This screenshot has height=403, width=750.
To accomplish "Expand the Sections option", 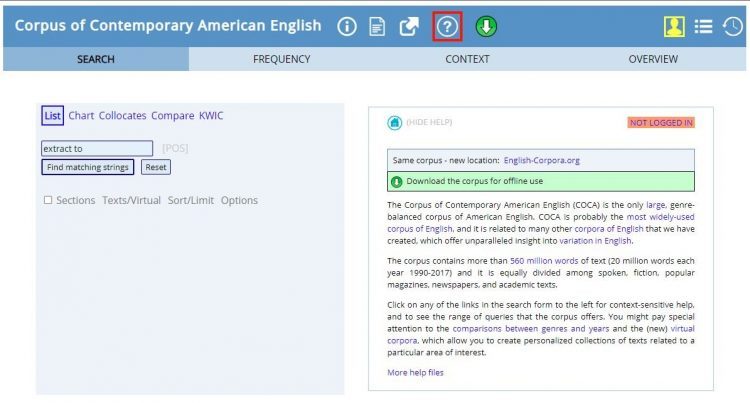I will coord(76,200).
